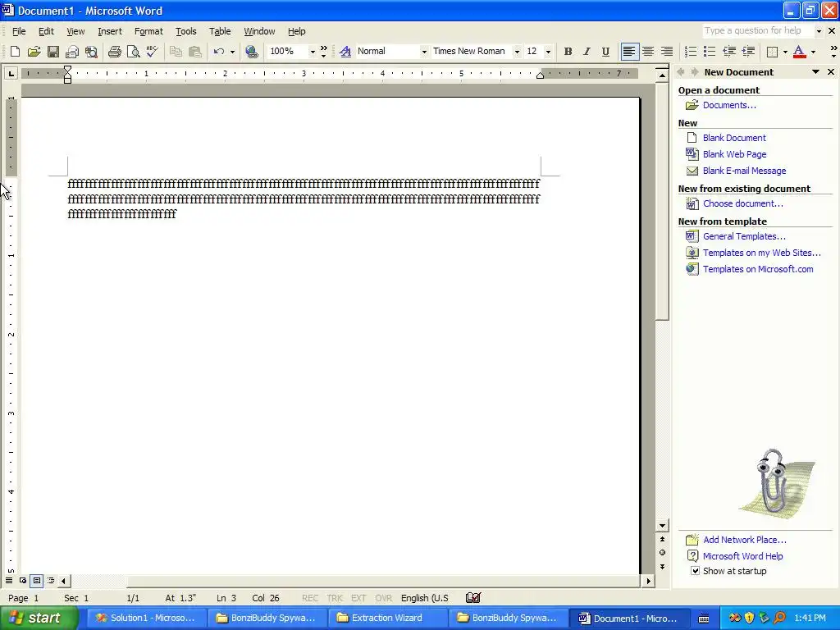Viewport: 840px width, 630px height.
Task: Align text right
Action: tap(667, 52)
